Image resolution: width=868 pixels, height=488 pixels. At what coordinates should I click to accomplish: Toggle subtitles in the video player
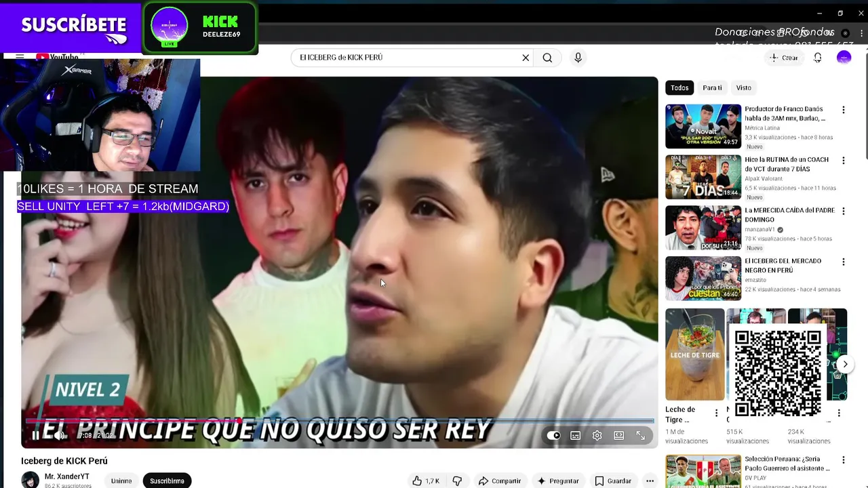point(575,436)
